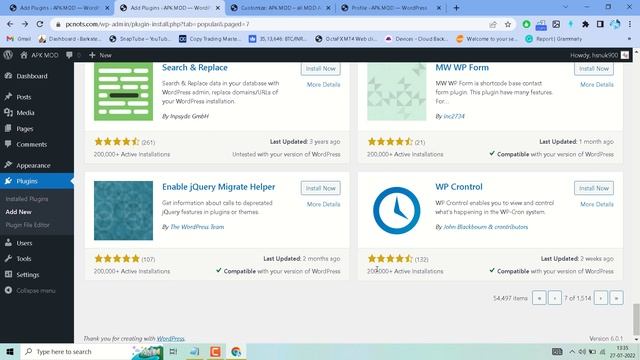Switch to first Add Plugins tab
This screenshot has height=360, width=640.
[60, 8]
